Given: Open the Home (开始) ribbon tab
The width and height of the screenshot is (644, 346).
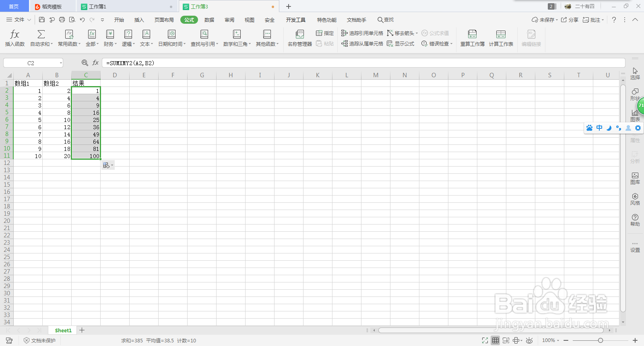Looking at the screenshot, I should (x=119, y=20).
